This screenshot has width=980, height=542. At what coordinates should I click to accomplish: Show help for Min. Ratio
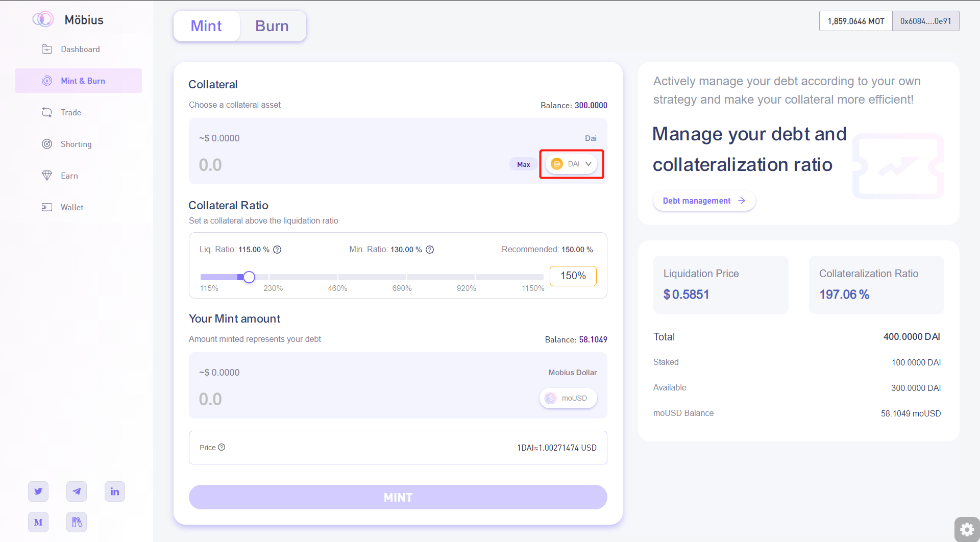coord(430,250)
